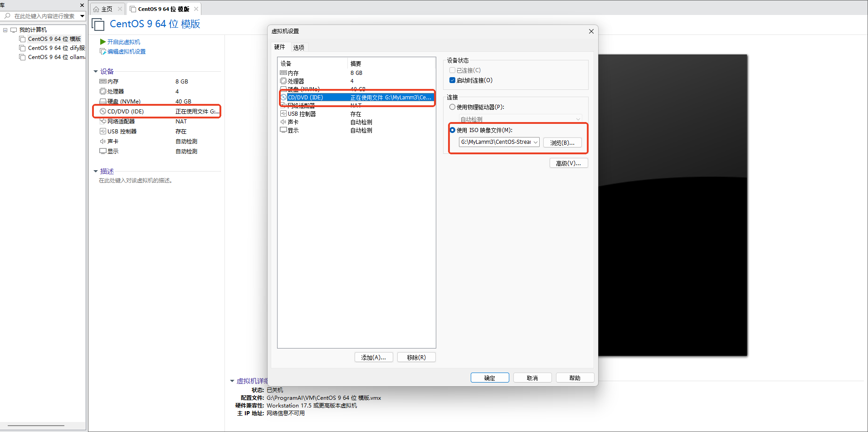Click CD/DVD icon in main window devices panel
Viewport: 868px width, 432px height.
point(103,111)
